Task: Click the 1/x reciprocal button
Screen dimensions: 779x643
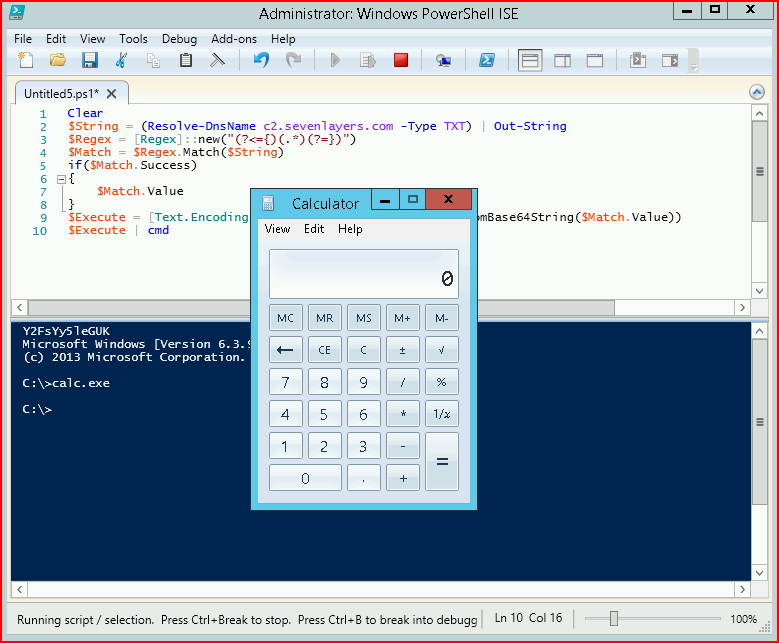Action: [x=442, y=414]
